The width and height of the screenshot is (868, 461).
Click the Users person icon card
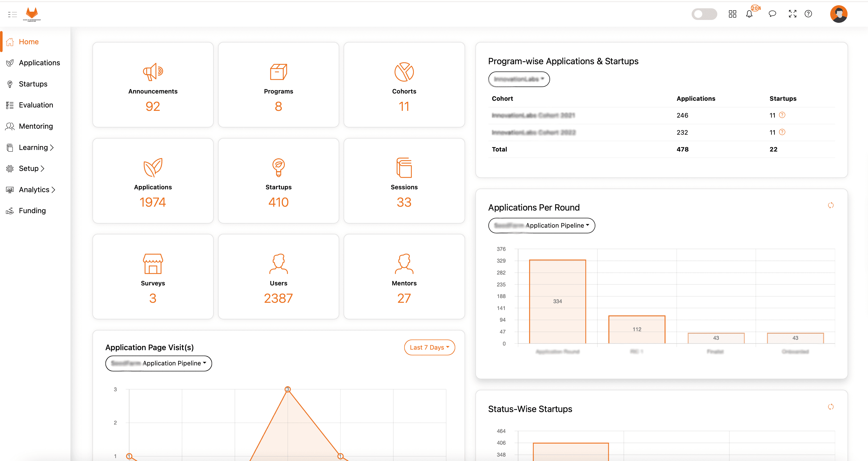[278, 264]
